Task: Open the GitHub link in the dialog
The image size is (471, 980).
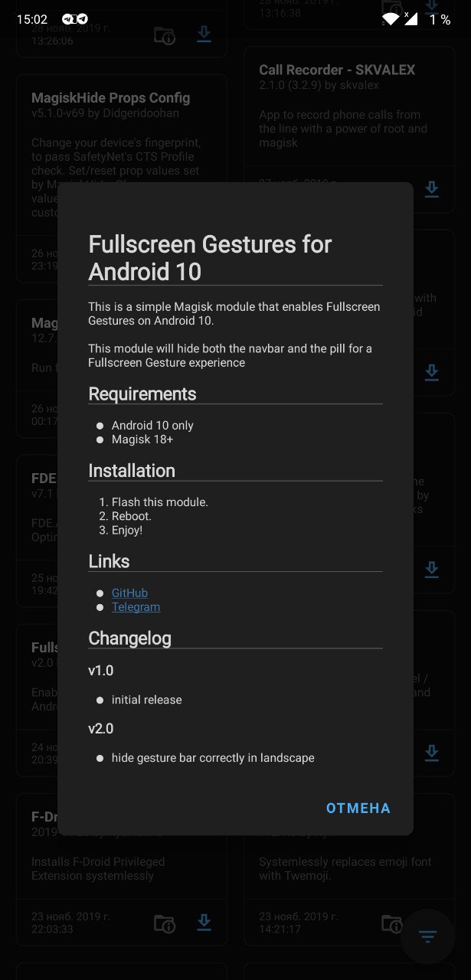Action: 129,593
